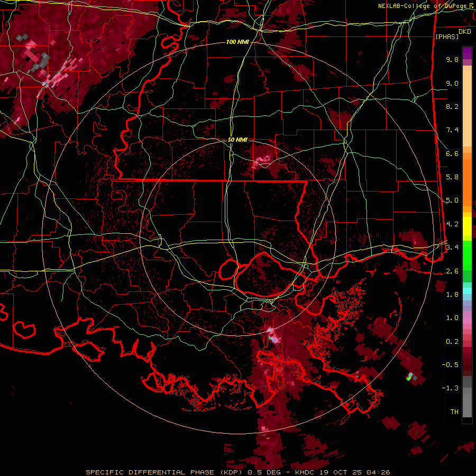The height and width of the screenshot is (476, 476).
Task: Click the 50 NMI range ring label
Action: [237, 140]
